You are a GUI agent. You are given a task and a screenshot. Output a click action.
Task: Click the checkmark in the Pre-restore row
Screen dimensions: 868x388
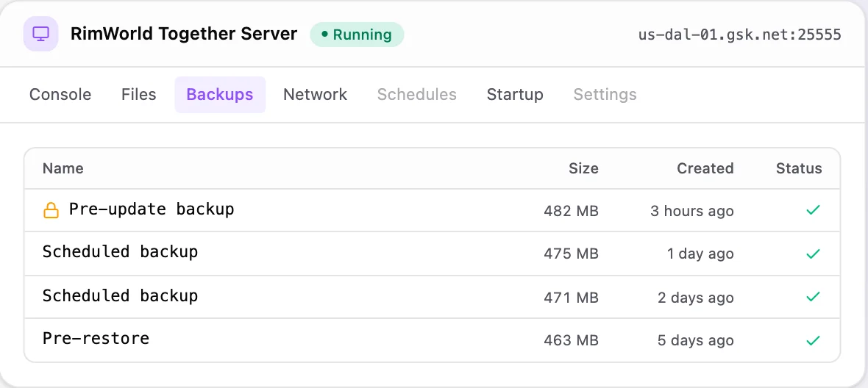(813, 340)
